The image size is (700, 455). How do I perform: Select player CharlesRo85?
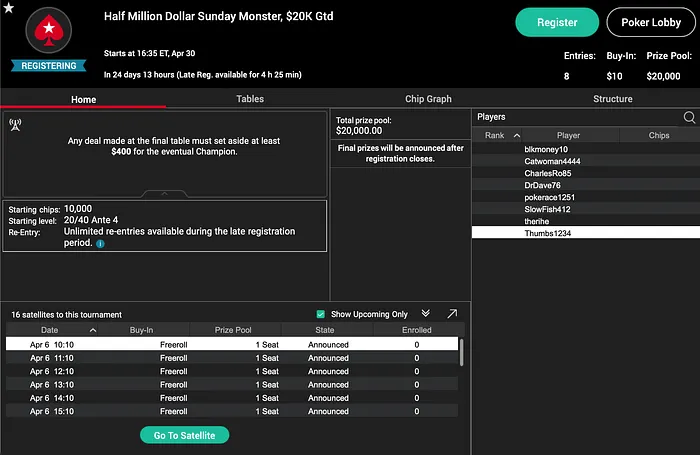click(586, 173)
